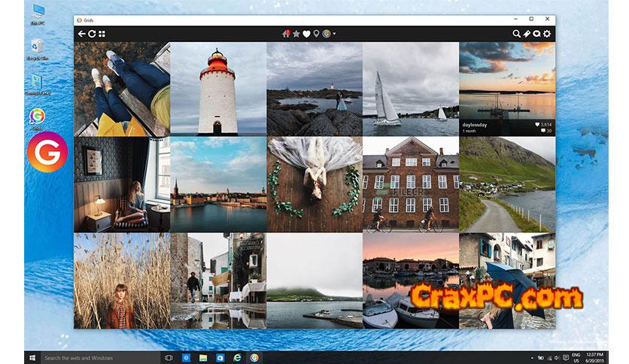The image size is (629, 364).
Task: Open the location pin tab
Action: [x=316, y=34]
